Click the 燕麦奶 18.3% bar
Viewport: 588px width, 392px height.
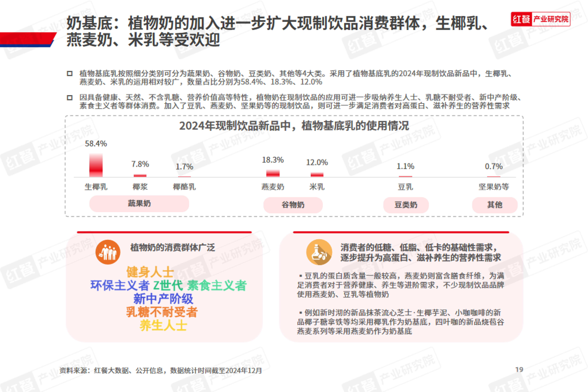pyautogui.click(x=273, y=173)
